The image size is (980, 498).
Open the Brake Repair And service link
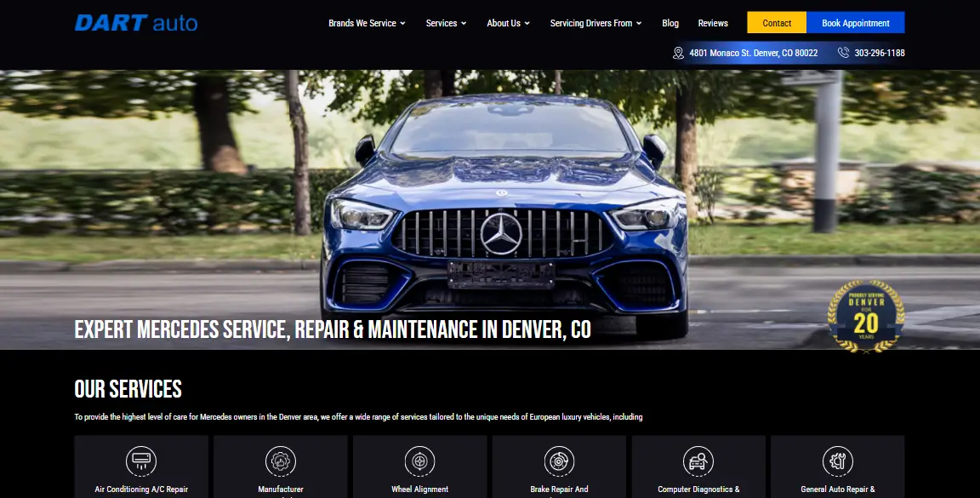pos(560,489)
